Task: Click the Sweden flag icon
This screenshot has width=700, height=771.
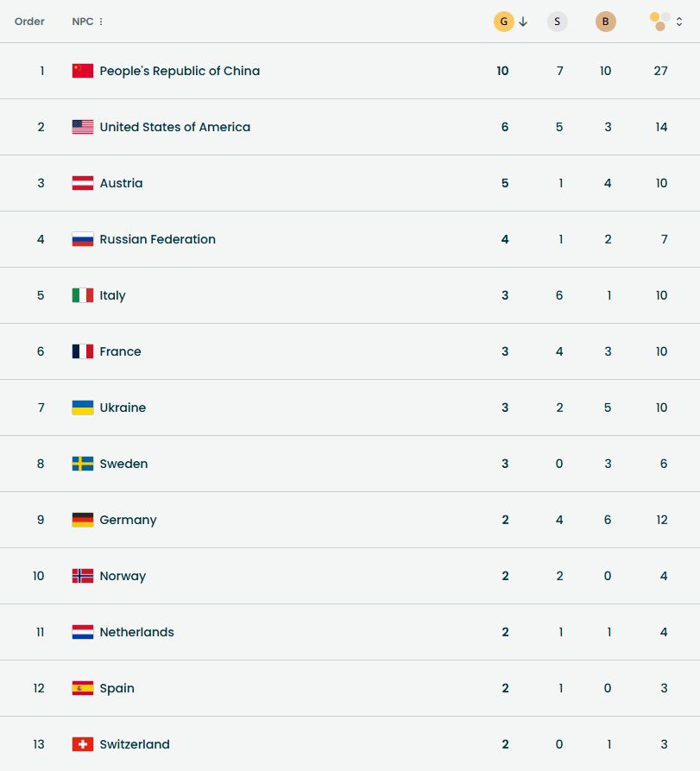Action: coord(83,464)
